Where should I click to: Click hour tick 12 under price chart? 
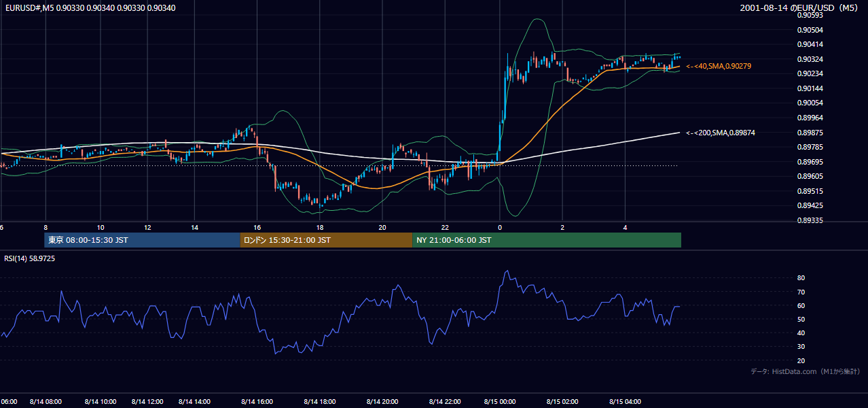pyautogui.click(x=147, y=227)
